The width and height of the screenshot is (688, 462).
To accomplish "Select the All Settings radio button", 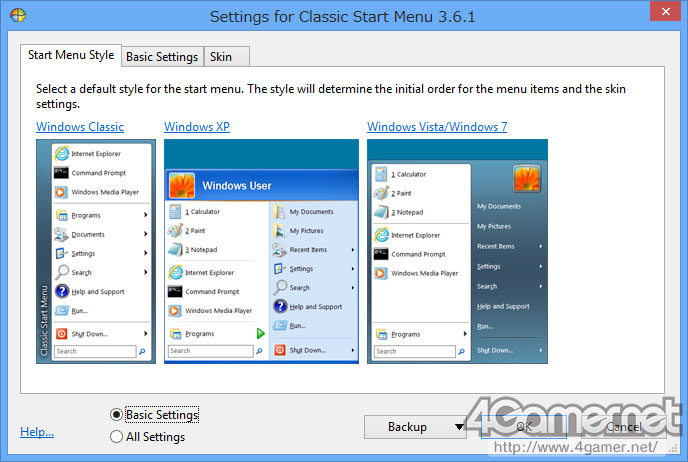I will point(116,437).
